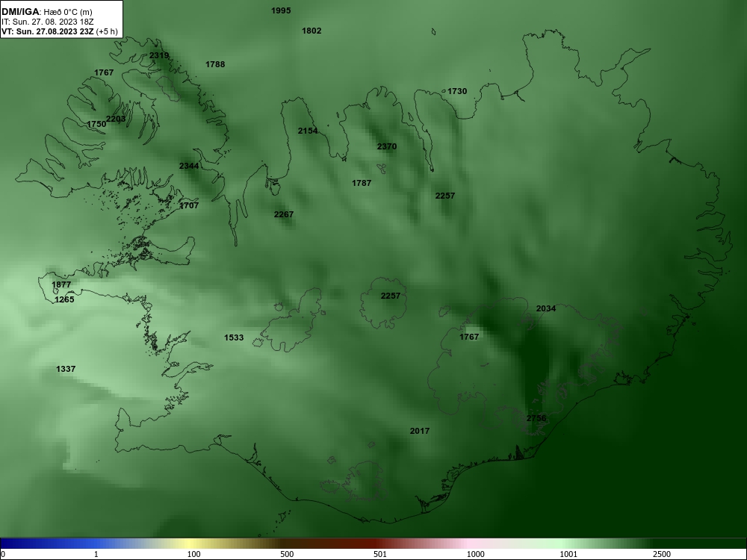This screenshot has width=747, height=560.
Task: Pick the 2203 freezing level value
Action: [116, 119]
